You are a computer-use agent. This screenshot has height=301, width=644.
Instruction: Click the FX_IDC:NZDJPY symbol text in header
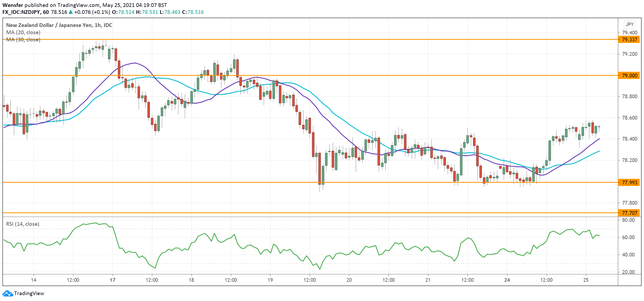coord(21,12)
